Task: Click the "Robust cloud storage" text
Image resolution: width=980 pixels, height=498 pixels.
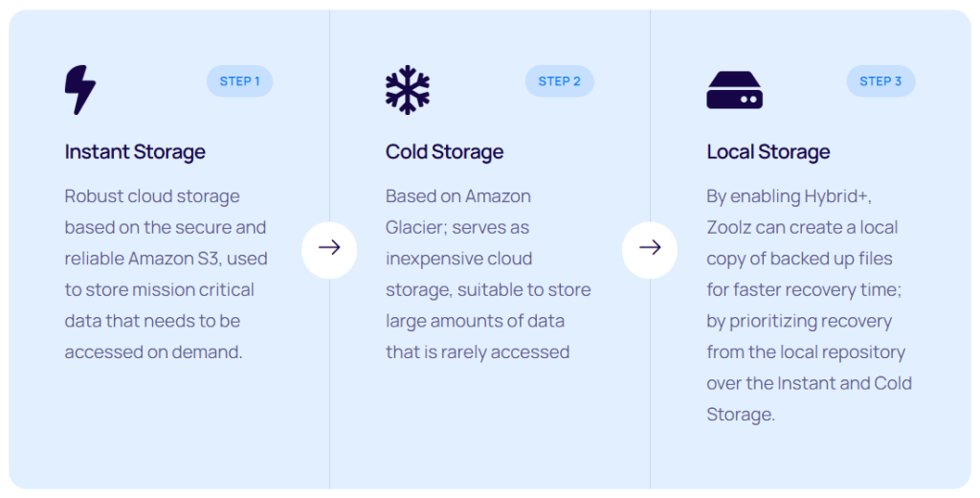Action: pos(152,196)
